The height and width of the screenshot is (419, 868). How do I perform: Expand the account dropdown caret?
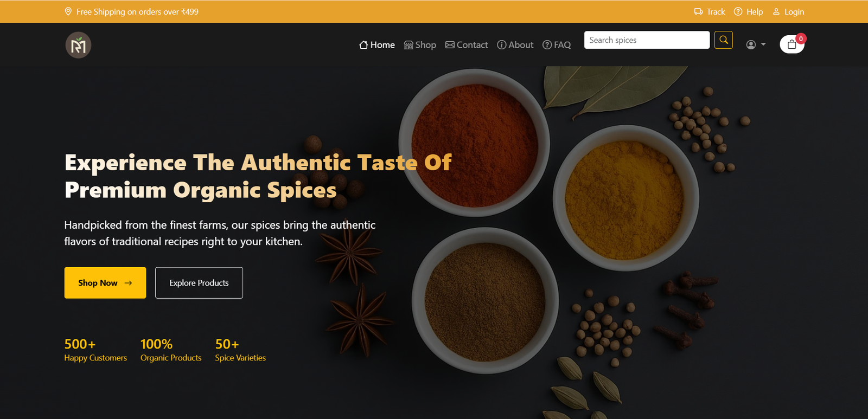tap(763, 44)
